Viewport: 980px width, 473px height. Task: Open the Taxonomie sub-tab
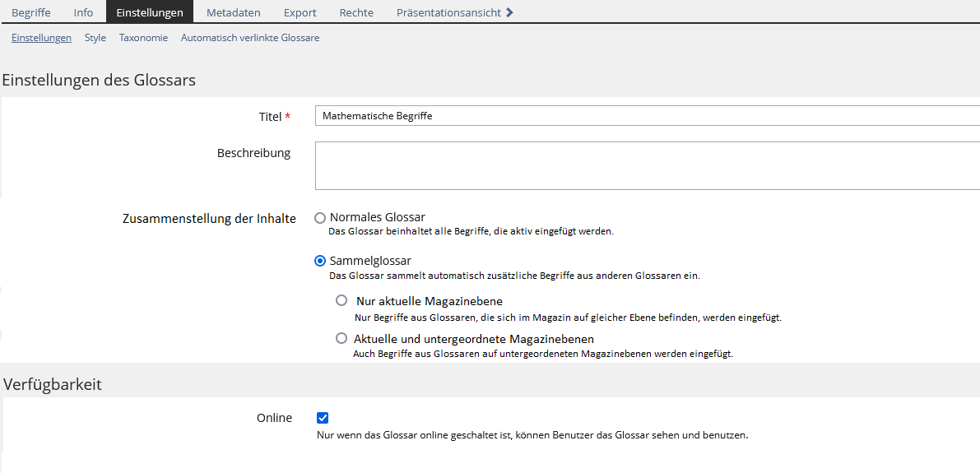click(143, 38)
